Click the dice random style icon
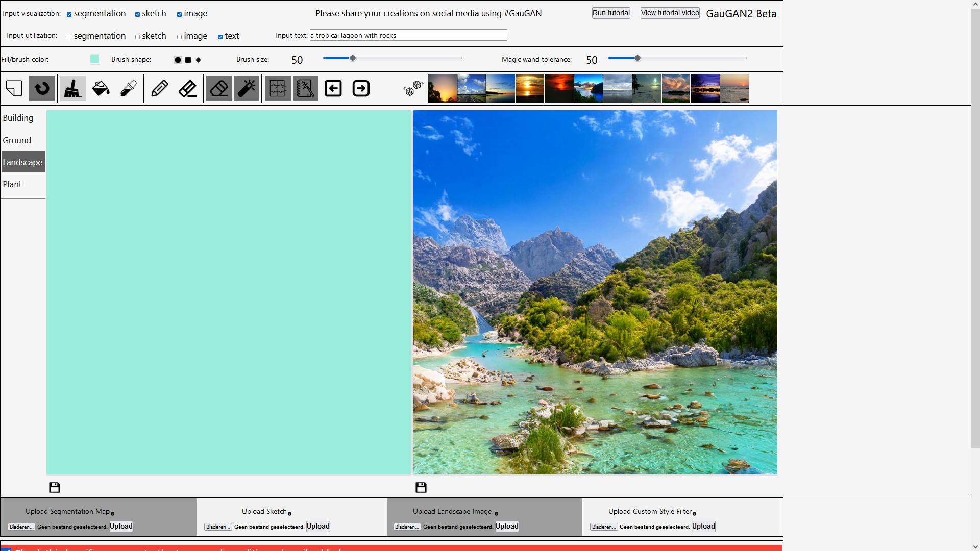The image size is (980, 551). 413,88
